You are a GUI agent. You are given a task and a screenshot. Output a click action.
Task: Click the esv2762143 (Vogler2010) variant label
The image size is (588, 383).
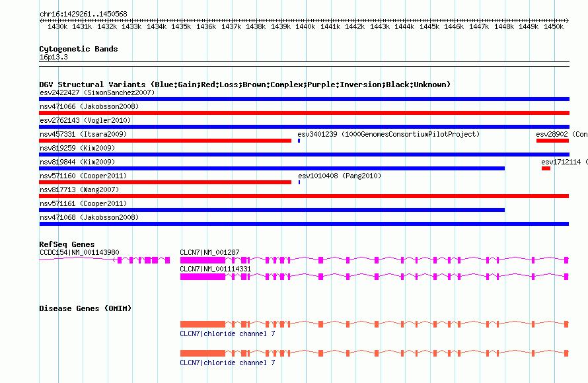tap(85, 120)
